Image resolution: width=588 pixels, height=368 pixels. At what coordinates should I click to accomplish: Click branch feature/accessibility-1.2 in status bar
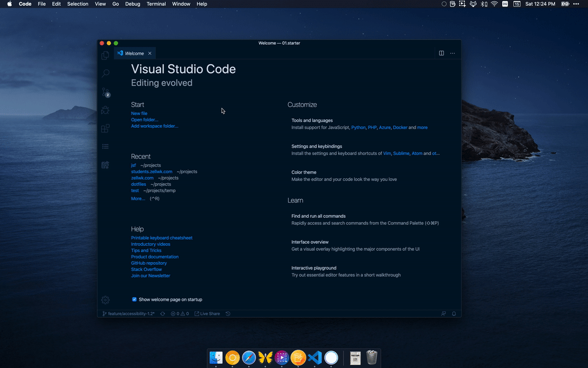[128, 313]
